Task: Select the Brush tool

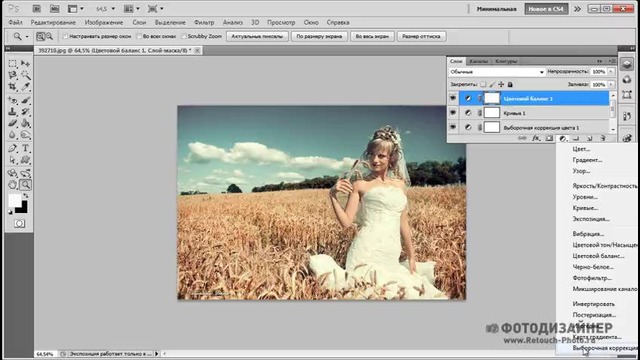Action: (25, 100)
